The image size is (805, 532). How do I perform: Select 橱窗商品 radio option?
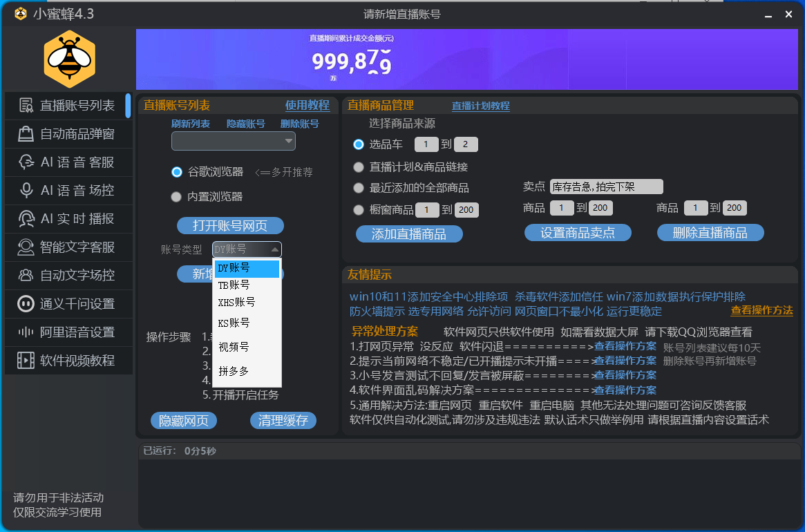(x=359, y=209)
